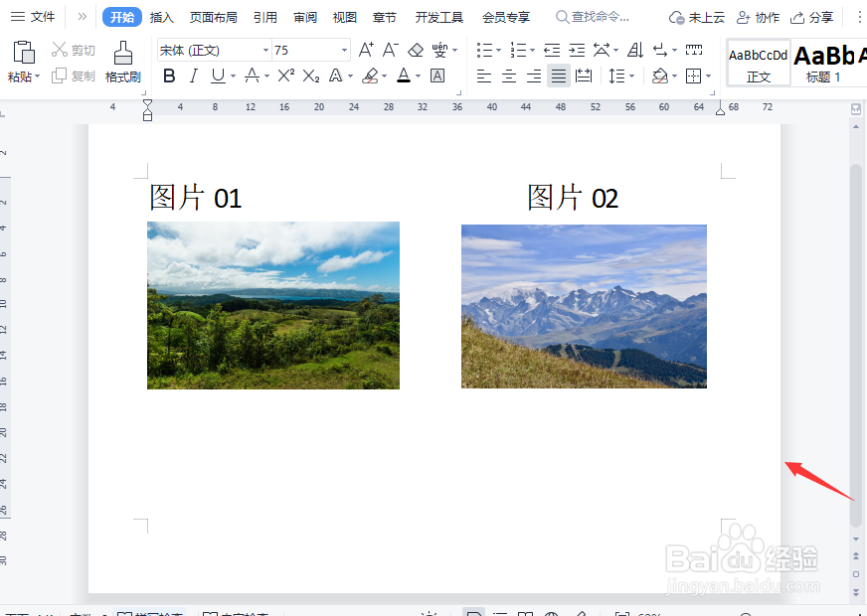Click the Text effects icon

tap(336, 76)
